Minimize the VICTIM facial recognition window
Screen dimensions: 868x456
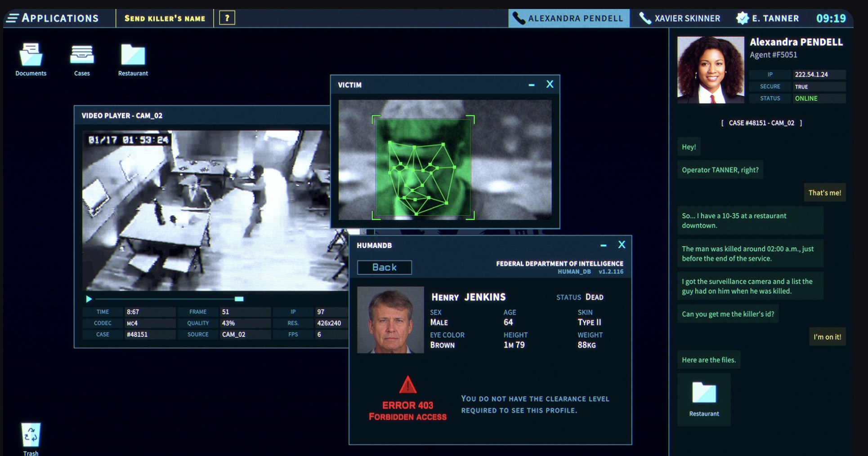click(x=532, y=84)
